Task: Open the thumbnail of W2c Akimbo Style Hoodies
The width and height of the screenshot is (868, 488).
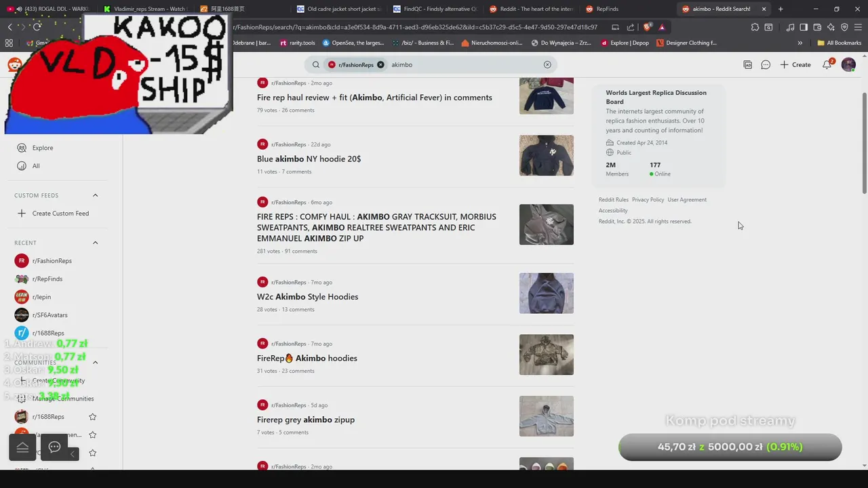Action: click(547, 293)
